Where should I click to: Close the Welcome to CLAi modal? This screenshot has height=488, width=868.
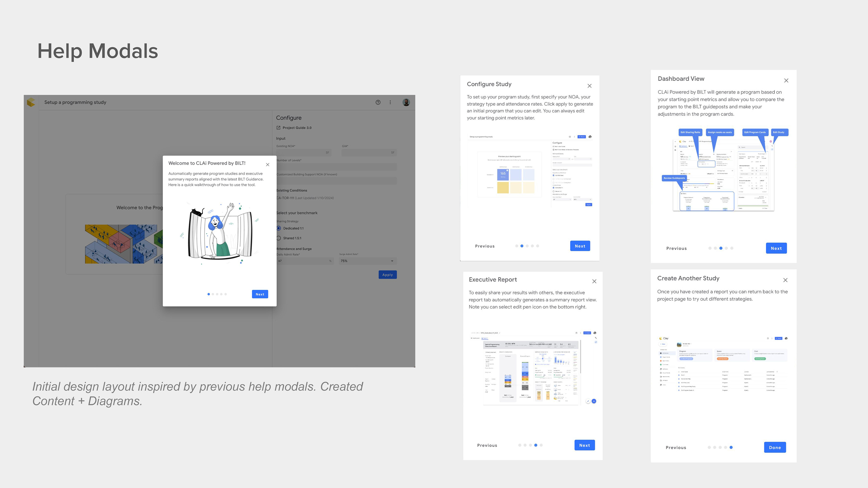point(268,165)
